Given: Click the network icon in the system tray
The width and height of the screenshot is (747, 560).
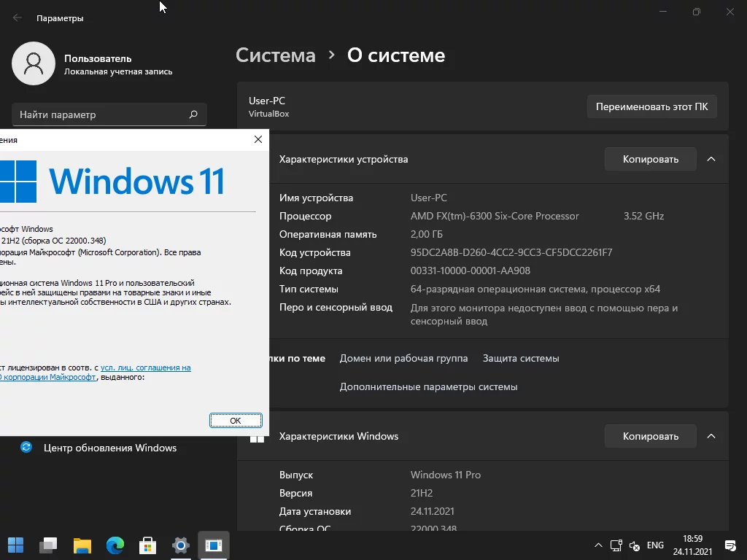Looking at the screenshot, I should point(616,545).
